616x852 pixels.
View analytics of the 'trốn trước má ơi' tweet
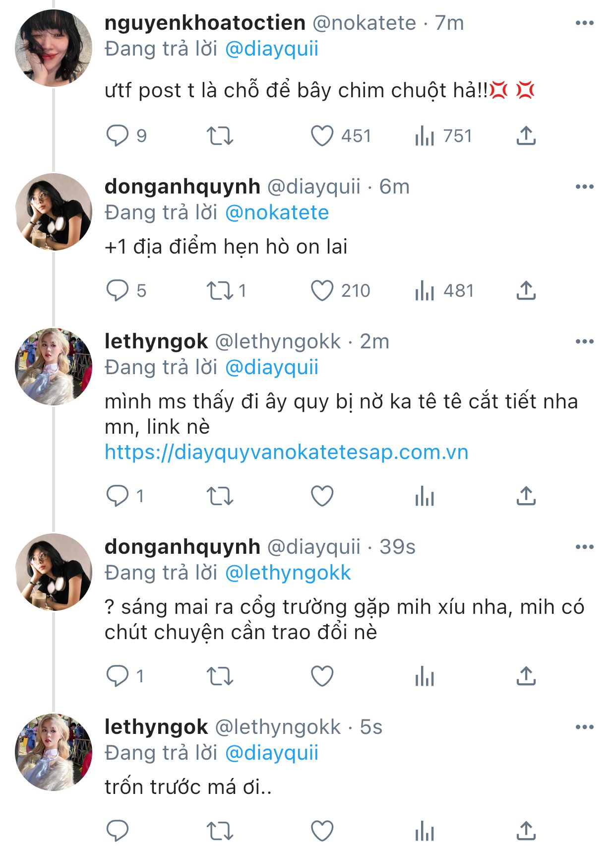pyautogui.click(x=425, y=831)
